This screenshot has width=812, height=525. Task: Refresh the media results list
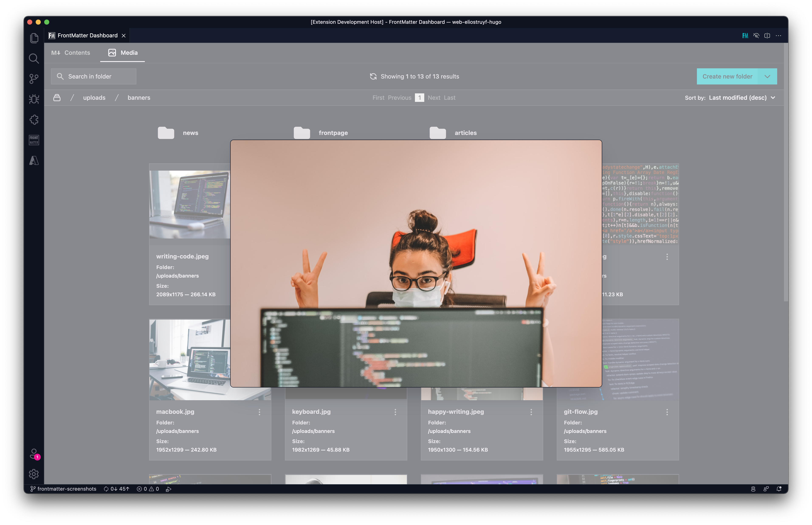[373, 76]
